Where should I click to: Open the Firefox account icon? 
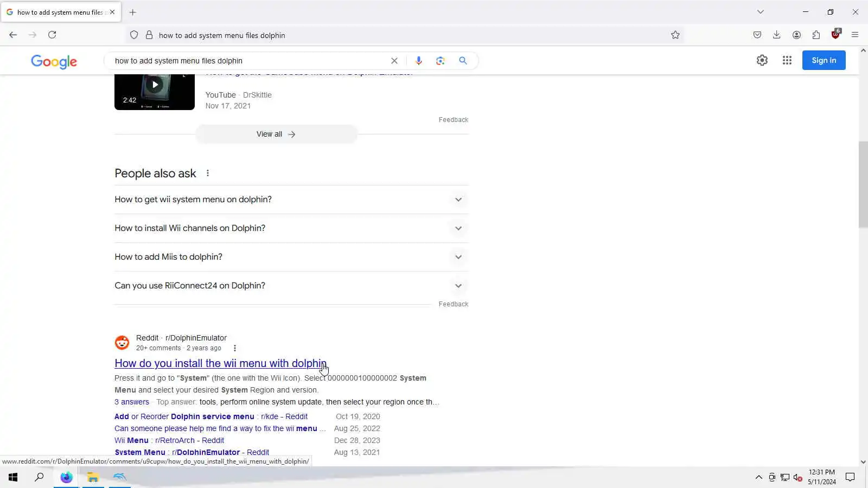[796, 35]
